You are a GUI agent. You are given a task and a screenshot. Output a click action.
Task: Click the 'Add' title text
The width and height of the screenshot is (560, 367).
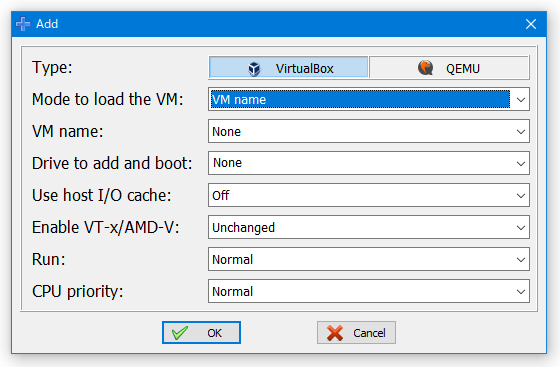coord(47,24)
